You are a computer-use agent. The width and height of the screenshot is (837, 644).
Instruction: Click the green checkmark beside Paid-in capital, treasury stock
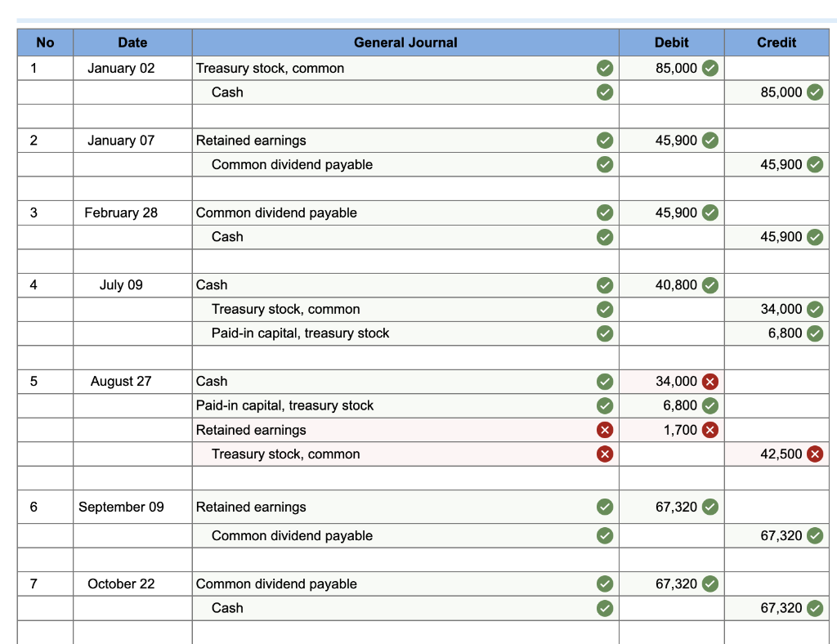tap(605, 333)
